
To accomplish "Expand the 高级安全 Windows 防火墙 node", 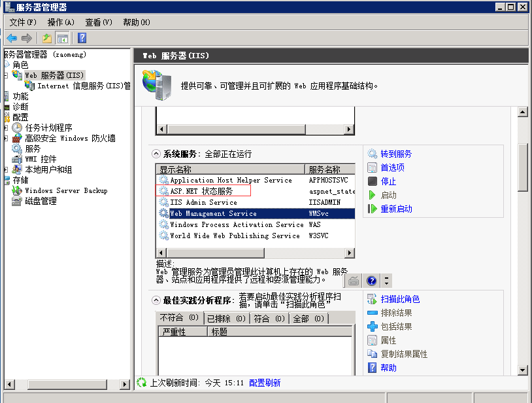I will click(x=6, y=139).
